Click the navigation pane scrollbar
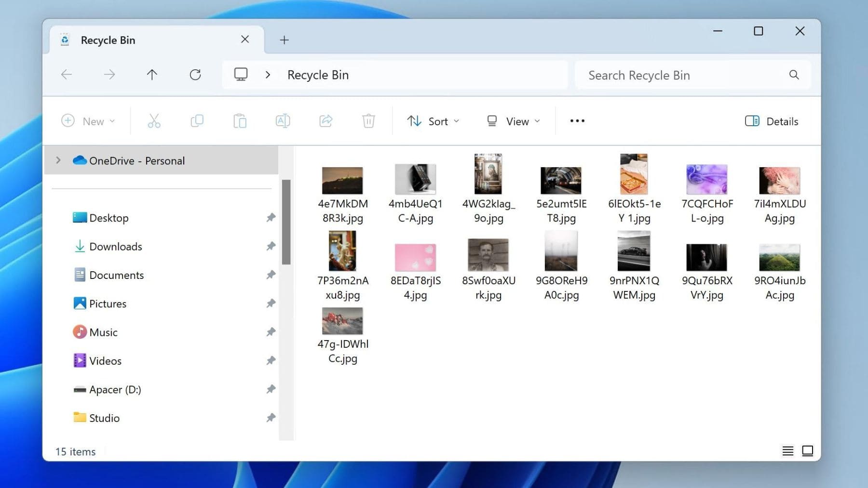This screenshot has height=488, width=868. pos(286,222)
